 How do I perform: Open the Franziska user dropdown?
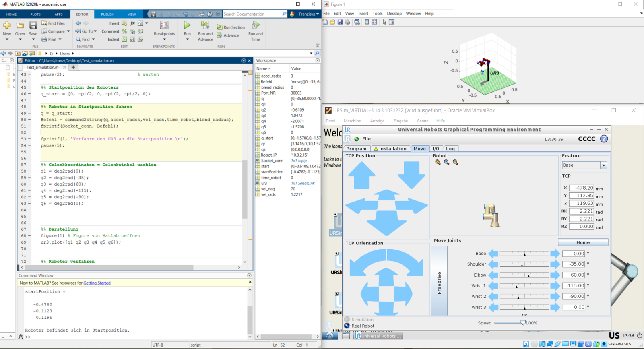(x=309, y=14)
